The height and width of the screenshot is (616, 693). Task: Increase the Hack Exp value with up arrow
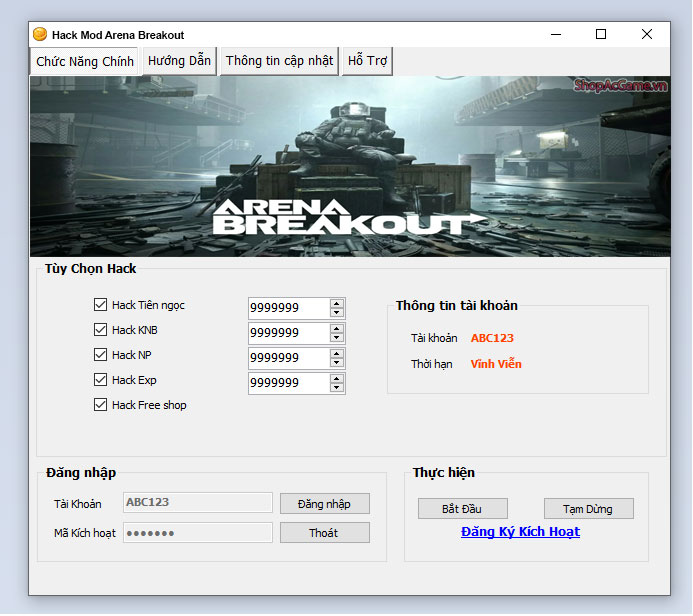[337, 379]
